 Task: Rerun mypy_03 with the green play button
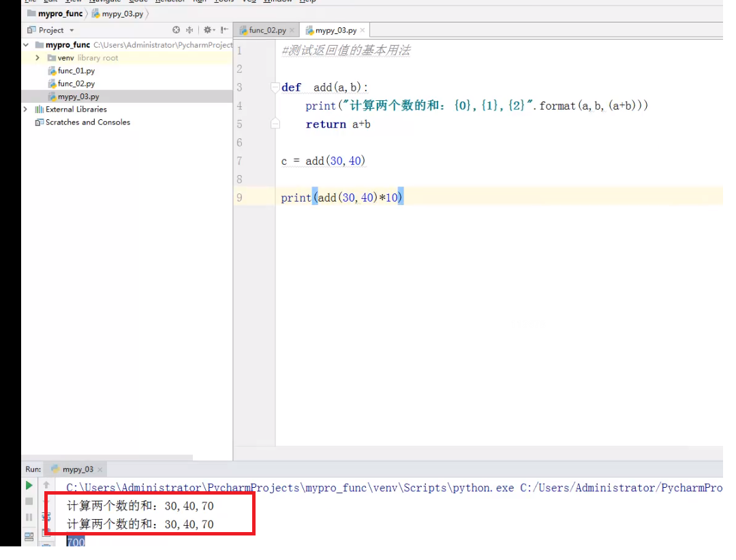[29, 485]
